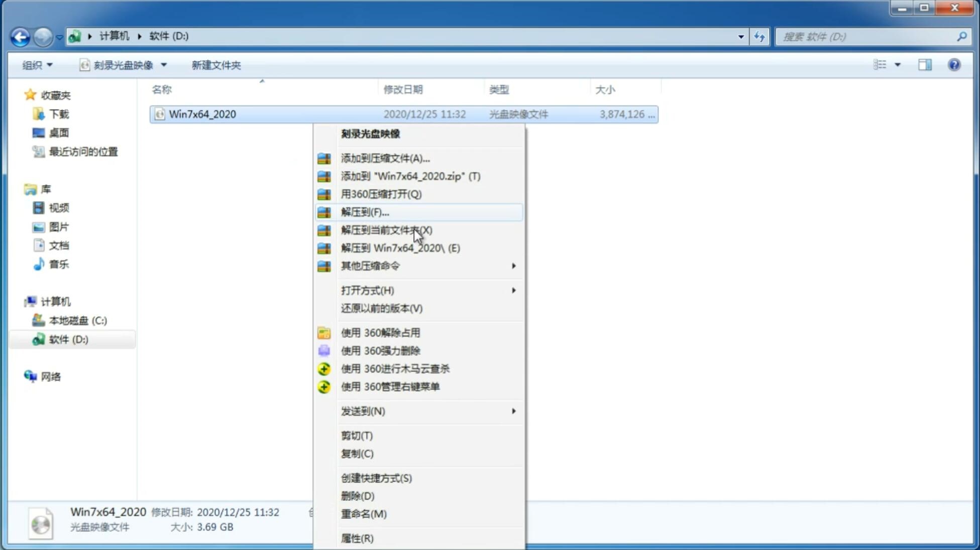
Task: Click 使用360强力删除 icon
Action: pyautogui.click(x=324, y=350)
